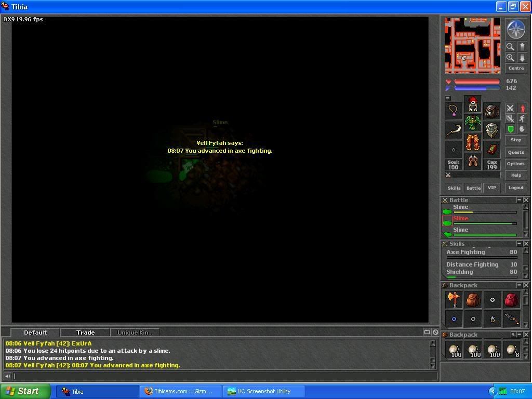The height and width of the screenshot is (399, 532).
Task: Enable offensive fighting mode
Action: click(510, 108)
